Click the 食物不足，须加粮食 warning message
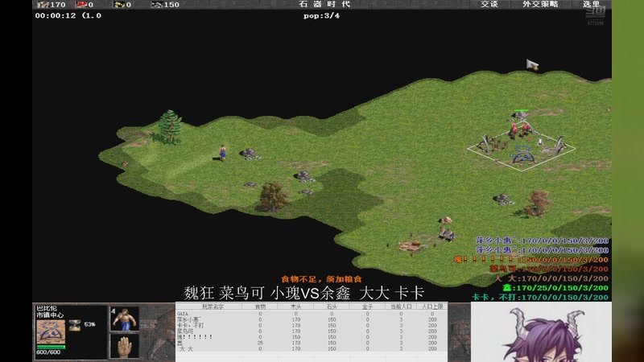The height and width of the screenshot is (362, 644). [321, 279]
